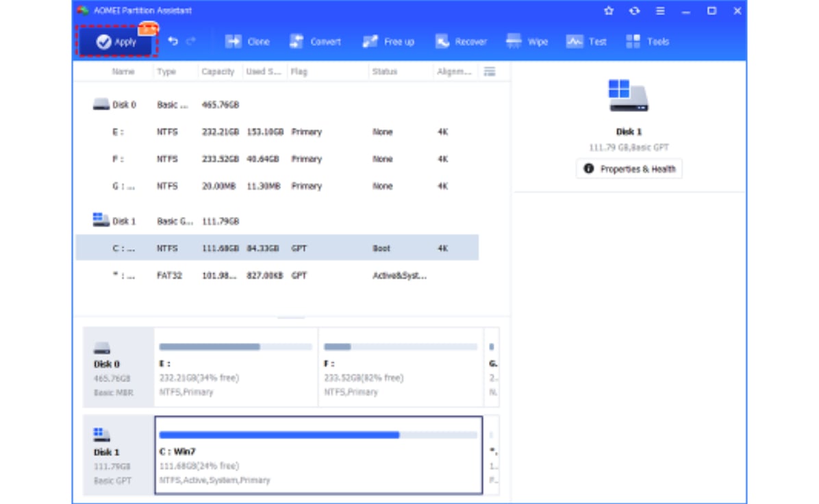The height and width of the screenshot is (504, 819).
Task: Open the Clone tool
Action: [248, 41]
